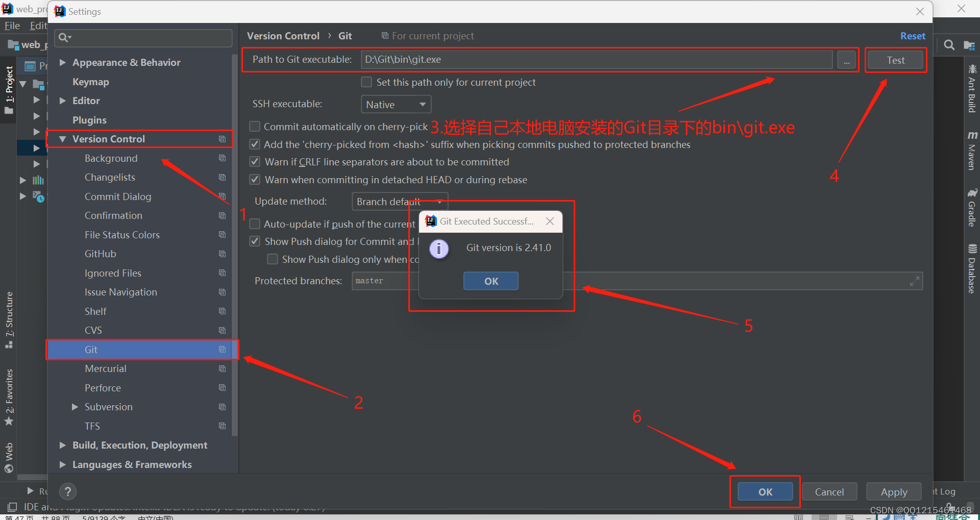Toggle the cherry-picked from hash suffix checkbox
980x520 pixels.
(x=255, y=144)
